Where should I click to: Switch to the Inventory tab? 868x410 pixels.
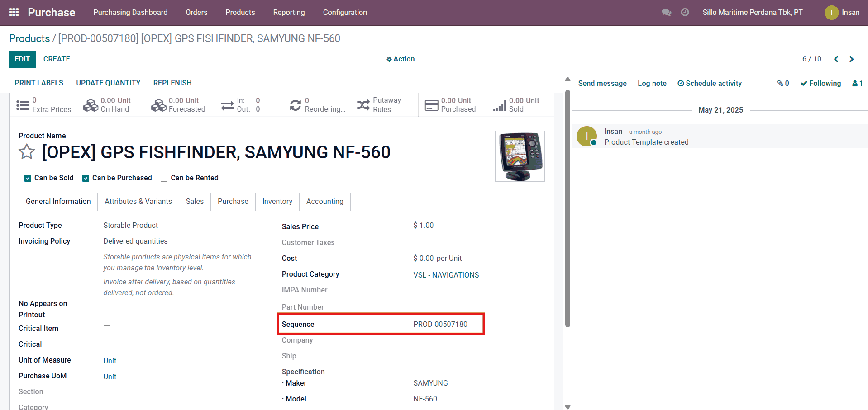tap(277, 201)
